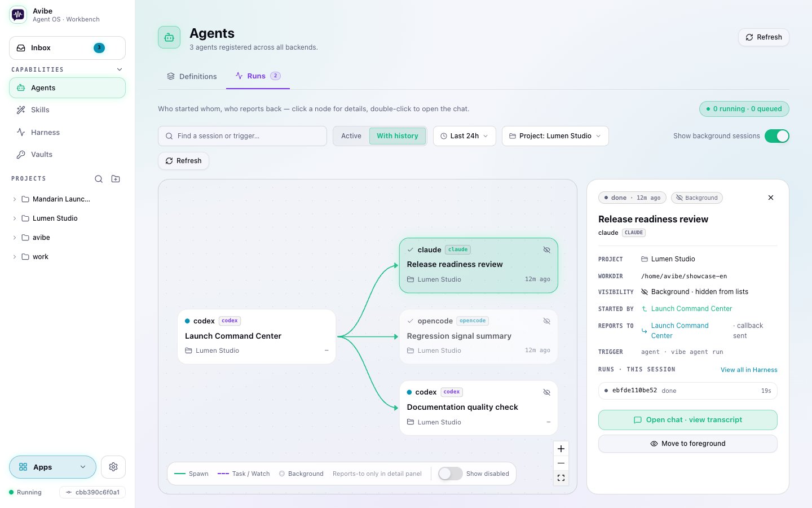Click the Lumen Studio project value in details
The image size is (812, 508).
[x=673, y=259]
